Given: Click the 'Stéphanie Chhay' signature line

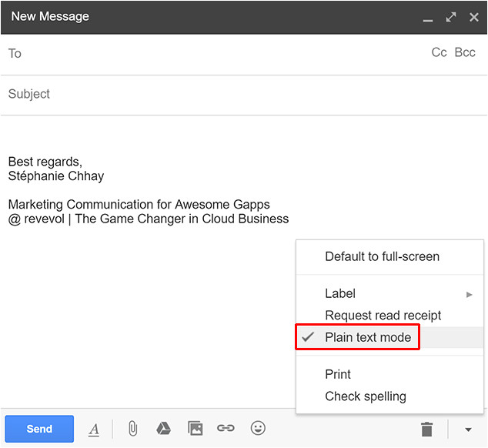Looking at the screenshot, I should [x=56, y=176].
